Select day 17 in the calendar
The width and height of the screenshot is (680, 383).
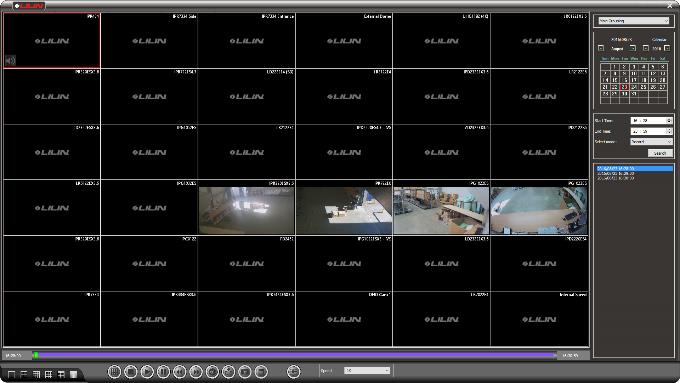[x=634, y=80]
